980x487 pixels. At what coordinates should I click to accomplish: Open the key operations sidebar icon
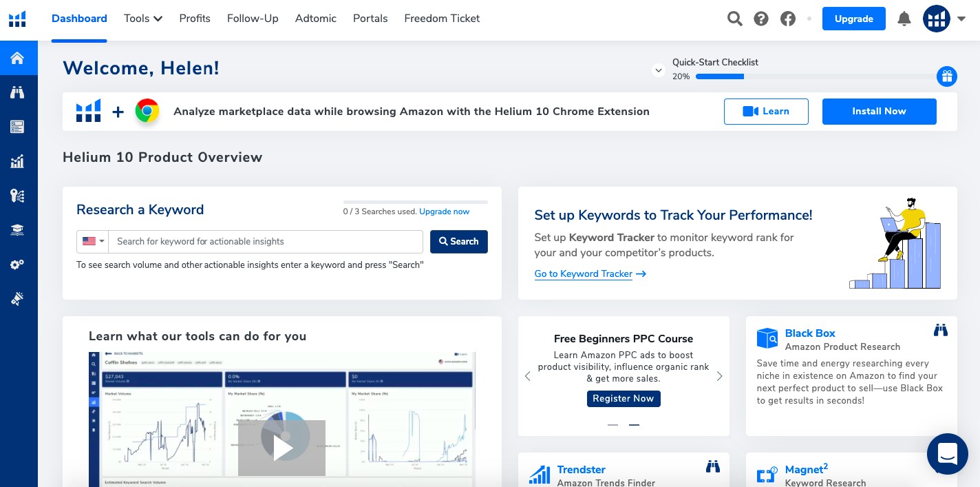click(17, 196)
